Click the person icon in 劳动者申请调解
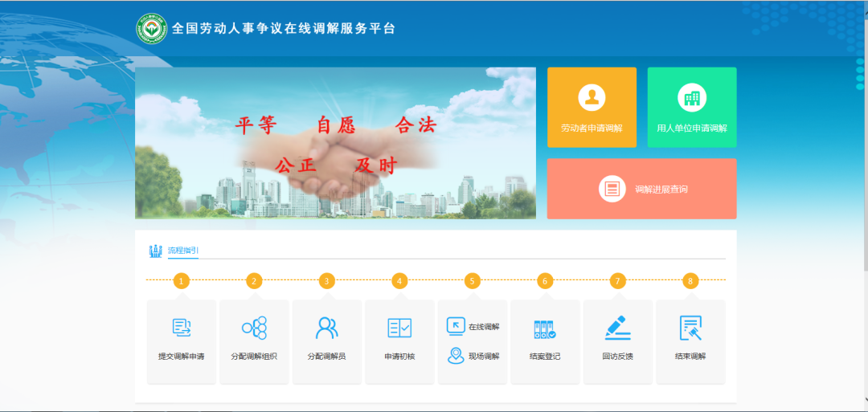The image size is (868, 412). point(592,97)
